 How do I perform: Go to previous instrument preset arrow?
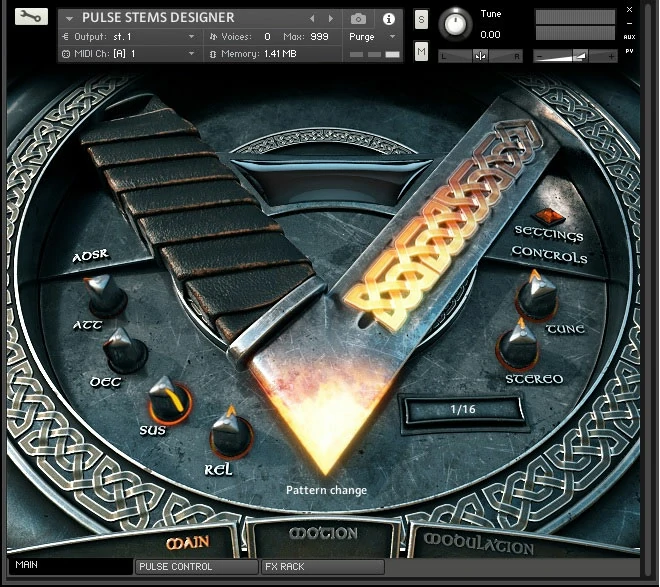pos(312,19)
